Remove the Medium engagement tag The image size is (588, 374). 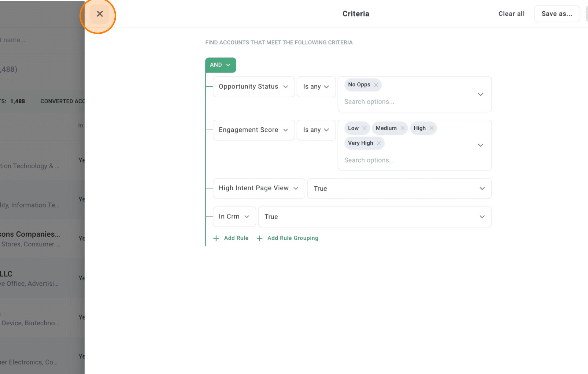click(x=402, y=128)
